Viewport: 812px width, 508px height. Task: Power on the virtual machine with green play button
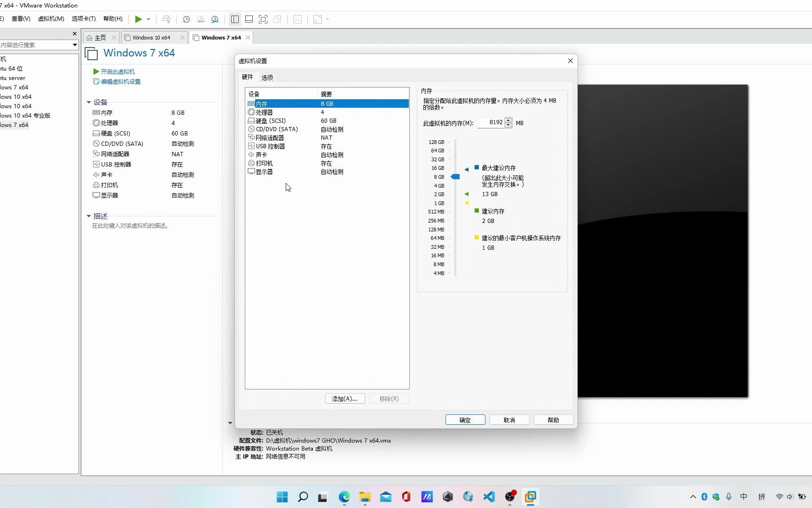(x=137, y=19)
